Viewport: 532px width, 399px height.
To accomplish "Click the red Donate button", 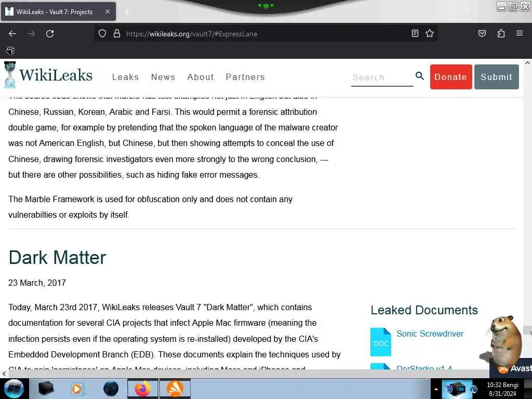I will pos(451,77).
